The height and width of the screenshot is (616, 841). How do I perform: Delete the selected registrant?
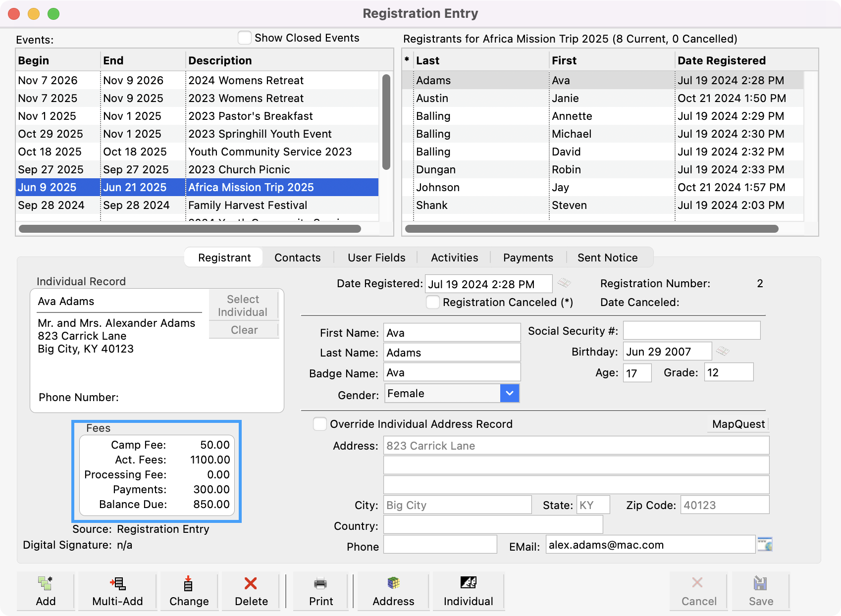tap(251, 590)
